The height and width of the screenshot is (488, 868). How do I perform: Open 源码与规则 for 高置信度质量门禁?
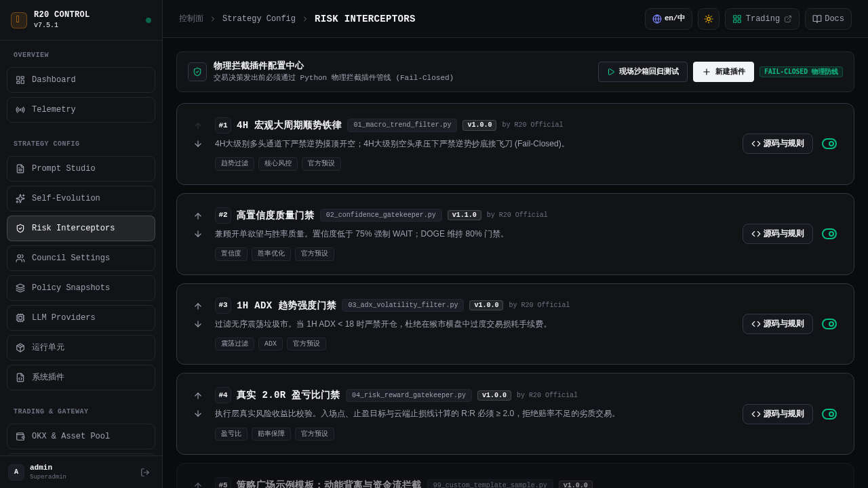(x=778, y=234)
